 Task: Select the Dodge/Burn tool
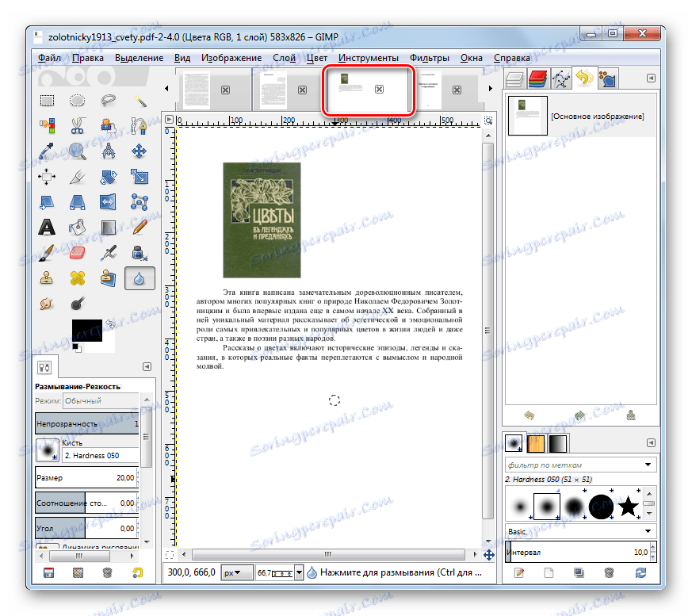pyautogui.click(x=77, y=304)
